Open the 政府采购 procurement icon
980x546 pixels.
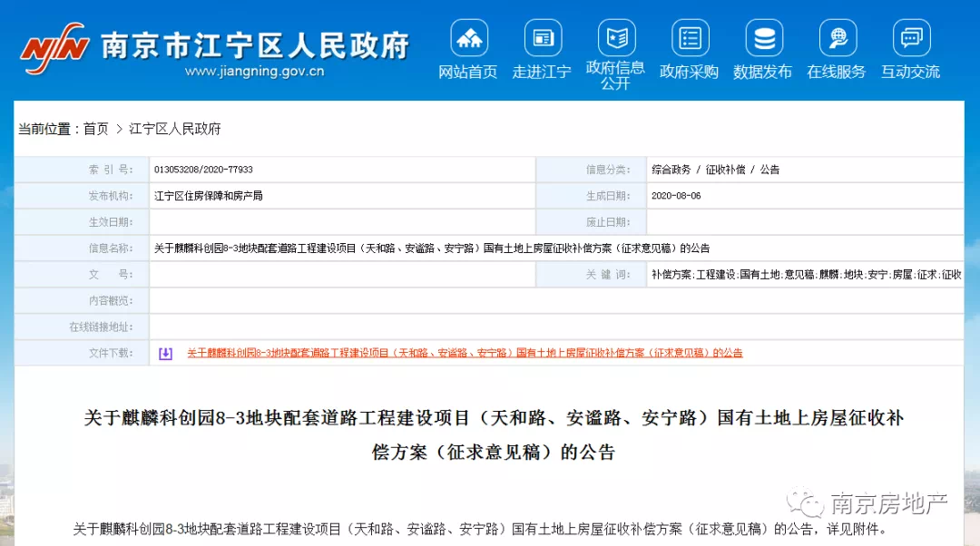point(690,39)
